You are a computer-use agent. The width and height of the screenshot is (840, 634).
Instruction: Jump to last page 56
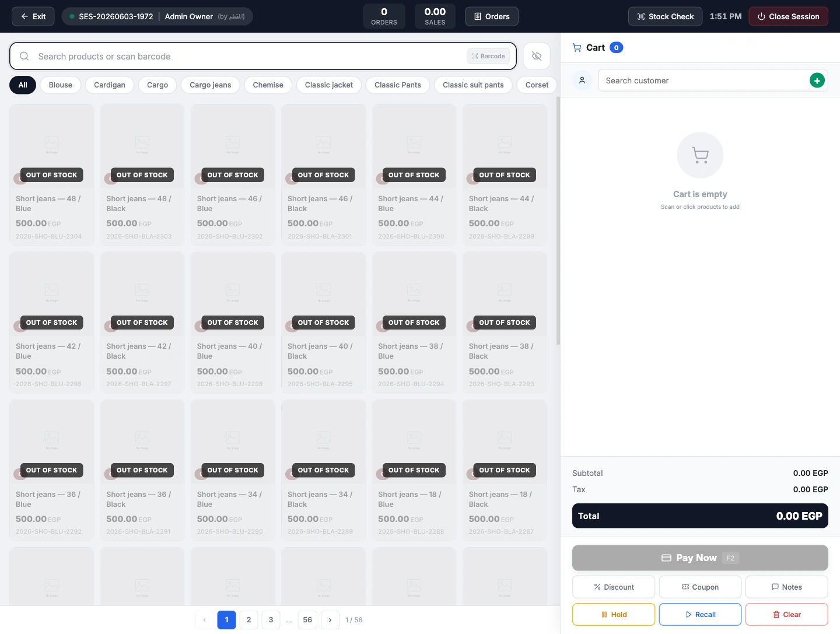coord(307,620)
